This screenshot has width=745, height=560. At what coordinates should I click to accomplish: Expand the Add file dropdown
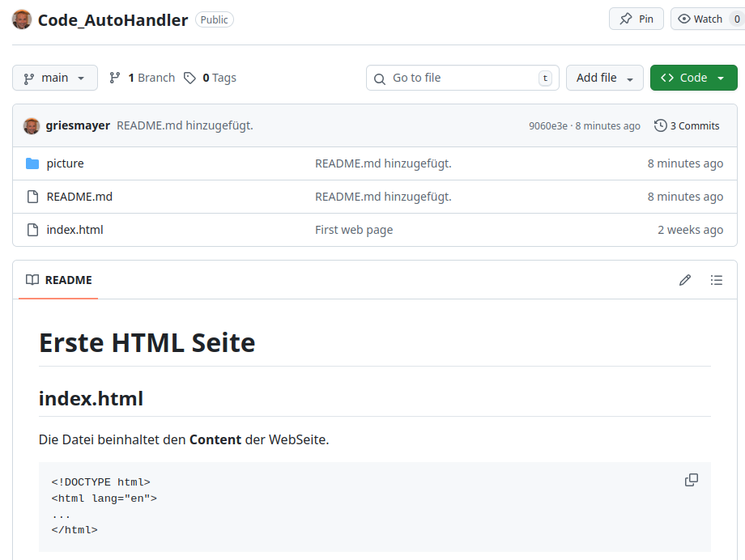[604, 78]
